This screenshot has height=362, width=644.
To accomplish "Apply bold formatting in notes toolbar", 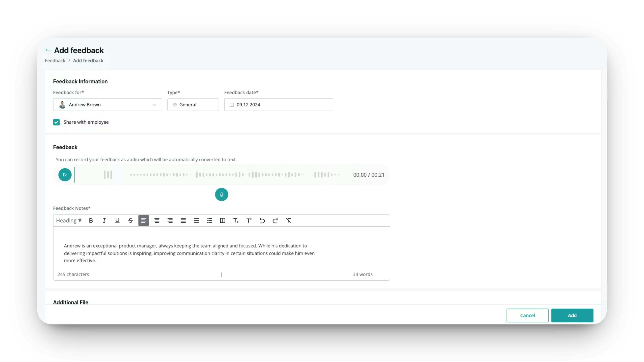I will [x=91, y=221].
